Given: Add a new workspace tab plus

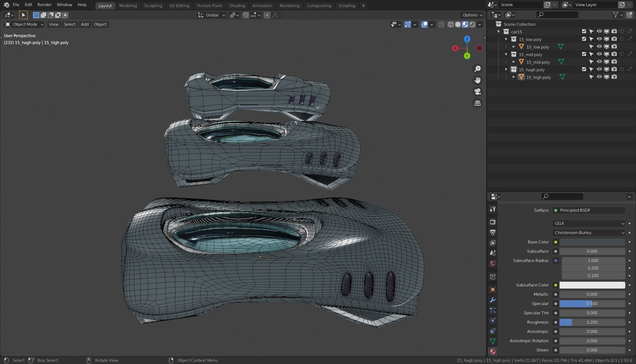Looking at the screenshot, I should point(363,6).
